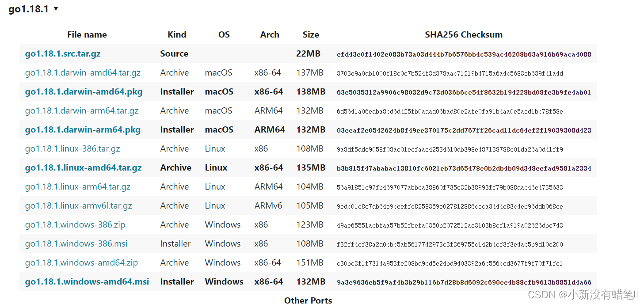Viewport: 644px width, 304px height.
Task: Select go1.18.1.linux-amd64.tar.gz download
Action: click(83, 168)
